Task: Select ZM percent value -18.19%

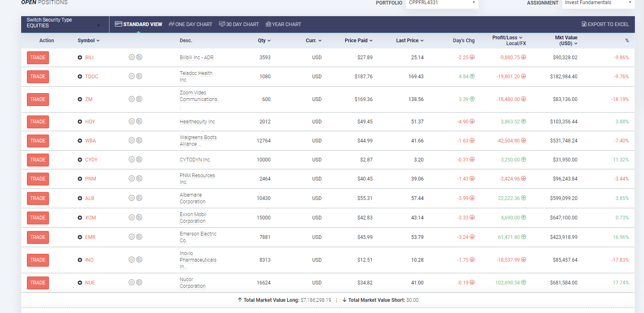Action: (x=620, y=99)
